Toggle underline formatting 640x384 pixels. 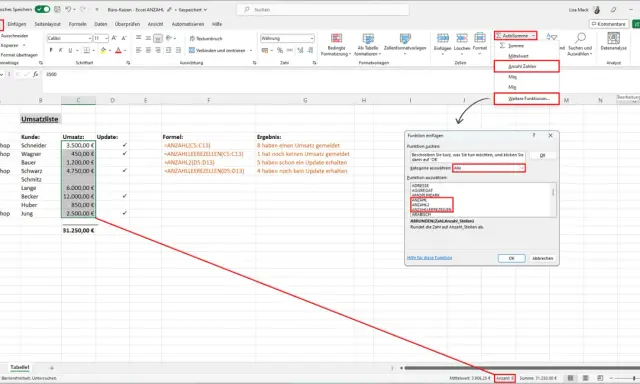[70, 50]
